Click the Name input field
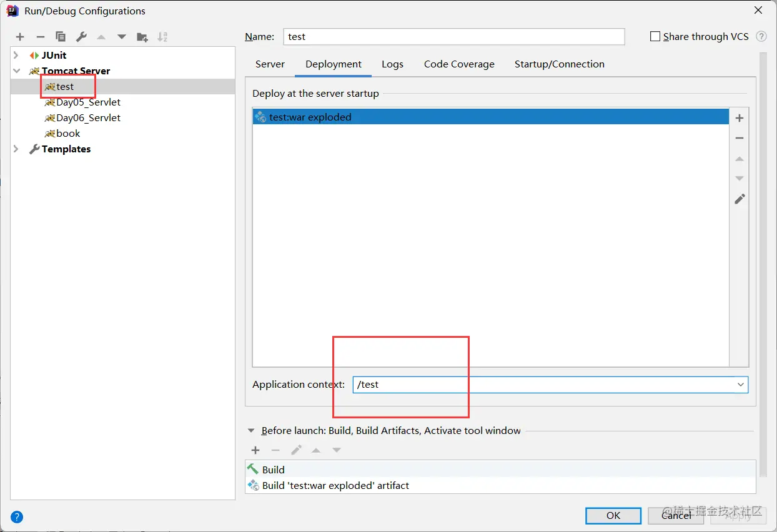This screenshot has height=532, width=777. (454, 37)
